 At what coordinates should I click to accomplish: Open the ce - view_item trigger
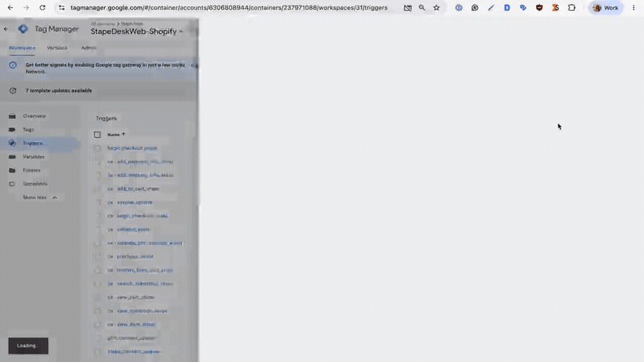pyautogui.click(x=132, y=324)
